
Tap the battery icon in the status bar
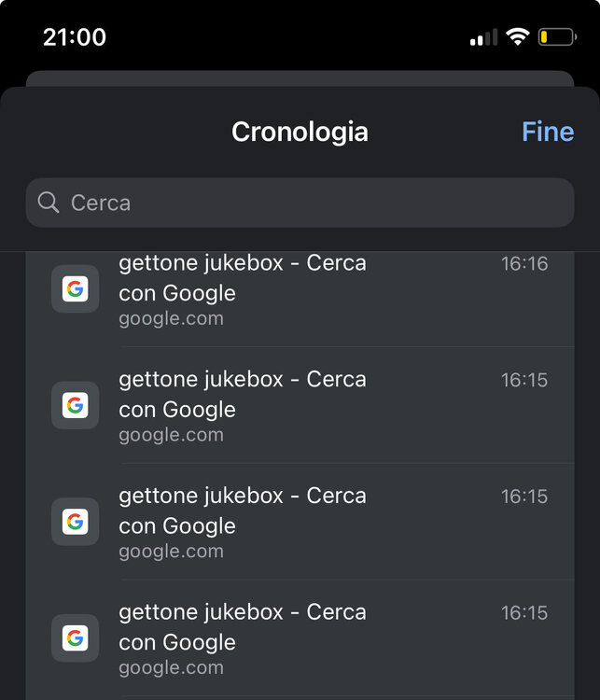click(556, 37)
